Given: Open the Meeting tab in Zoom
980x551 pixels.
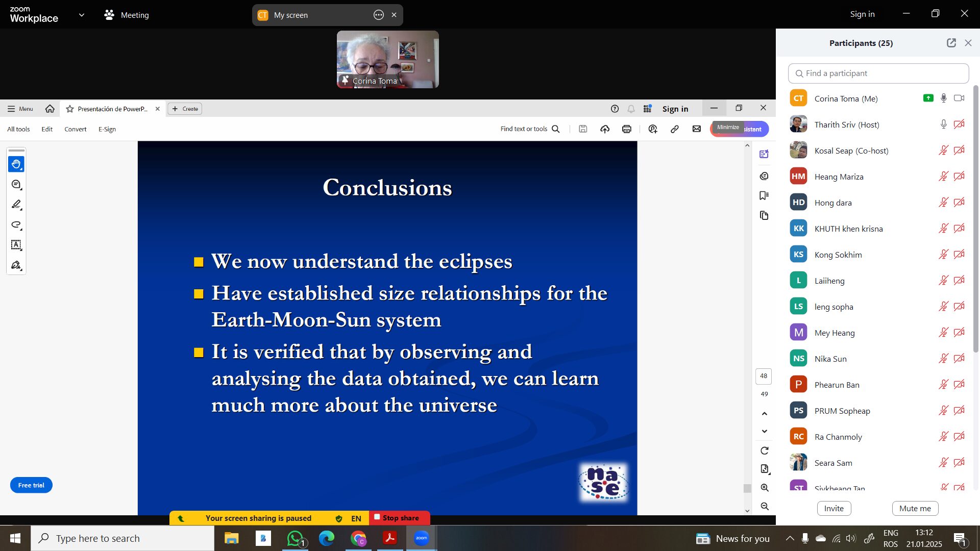Looking at the screenshot, I should pyautogui.click(x=127, y=15).
